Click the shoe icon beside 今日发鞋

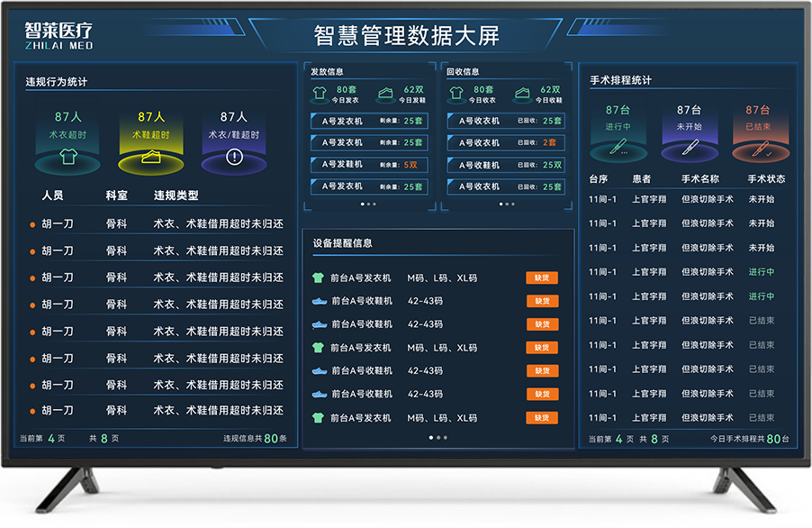pyautogui.click(x=385, y=94)
